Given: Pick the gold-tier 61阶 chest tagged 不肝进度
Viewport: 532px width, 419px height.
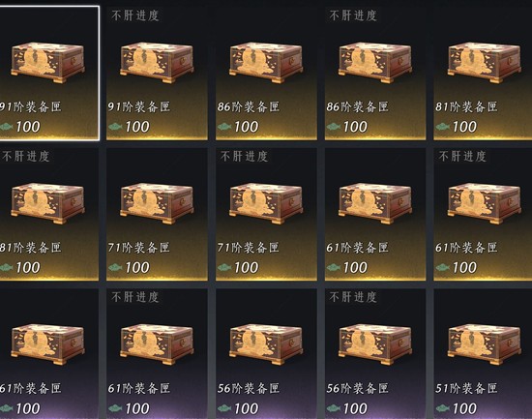Looking at the screenshot, I should tap(485, 203).
